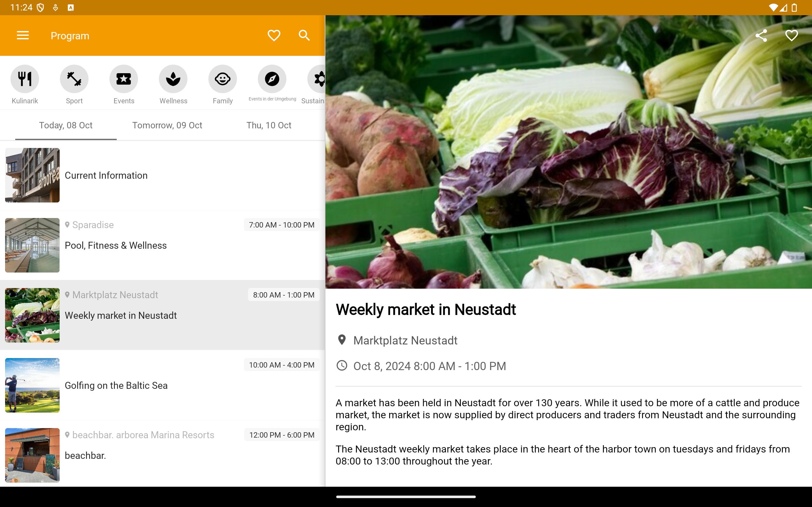Tap the search magnifier icon
The image size is (812, 507).
304,35
